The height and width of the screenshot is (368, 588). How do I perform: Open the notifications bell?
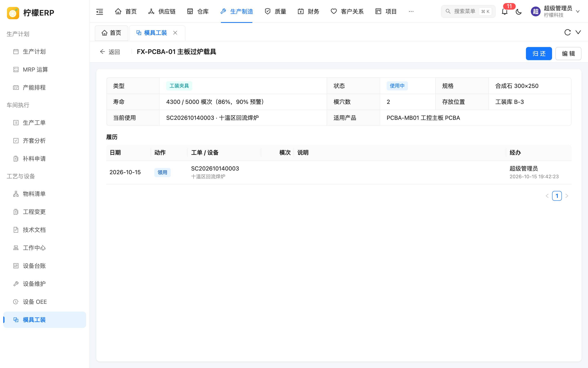click(505, 11)
